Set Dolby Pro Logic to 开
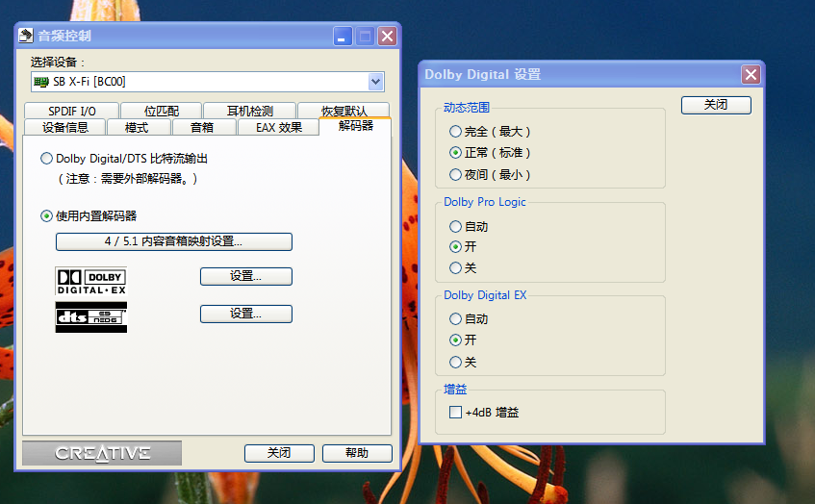 point(463,247)
